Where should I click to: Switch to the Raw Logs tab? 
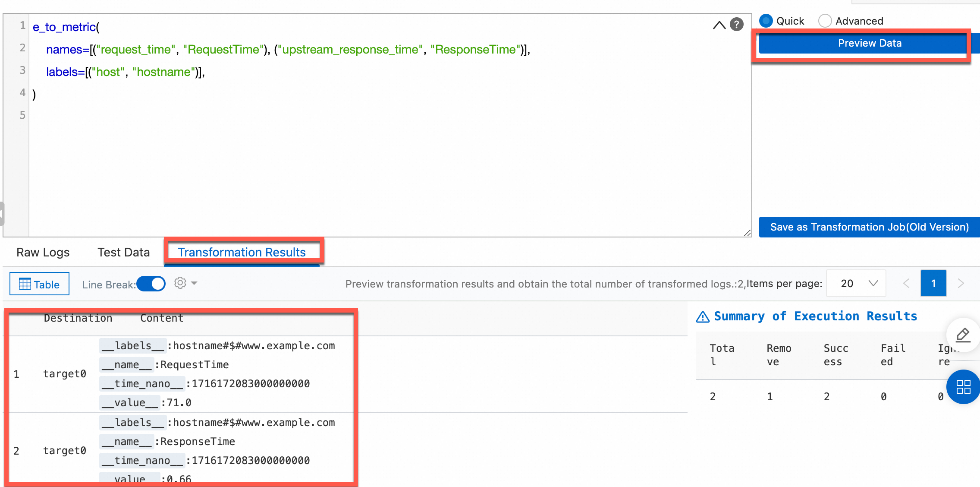coord(43,252)
